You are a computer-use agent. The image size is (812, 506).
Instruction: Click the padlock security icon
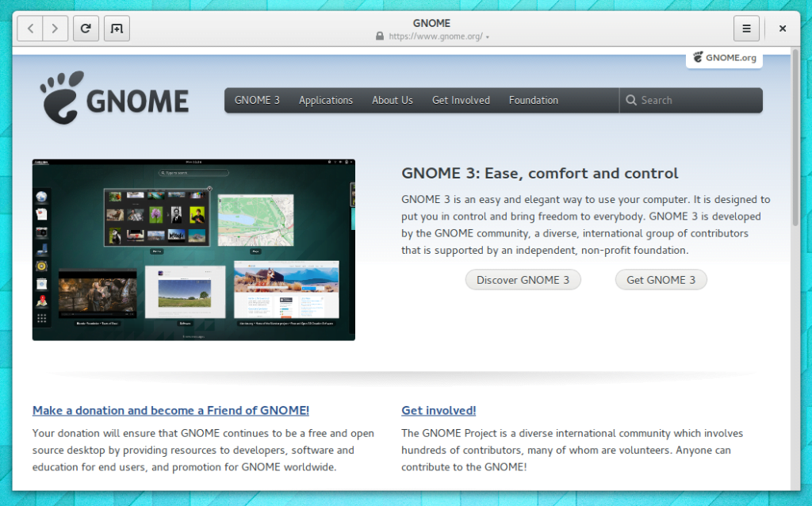pos(380,36)
